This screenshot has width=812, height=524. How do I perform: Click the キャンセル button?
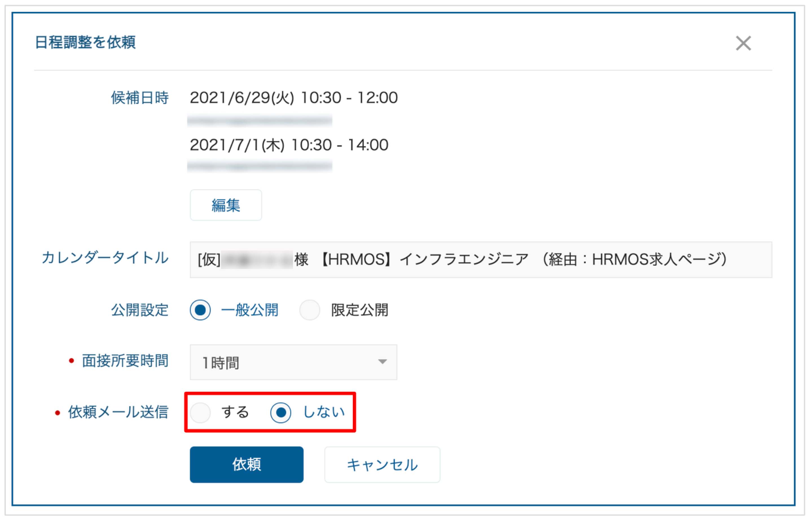[382, 464]
